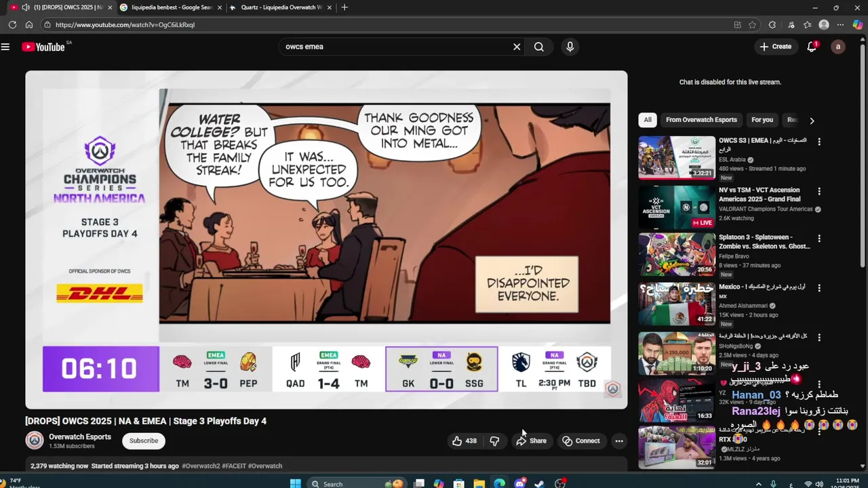The height and width of the screenshot is (488, 868).
Task: Switch to Quartz Liquipedia Overwatch tab
Action: (281, 7)
